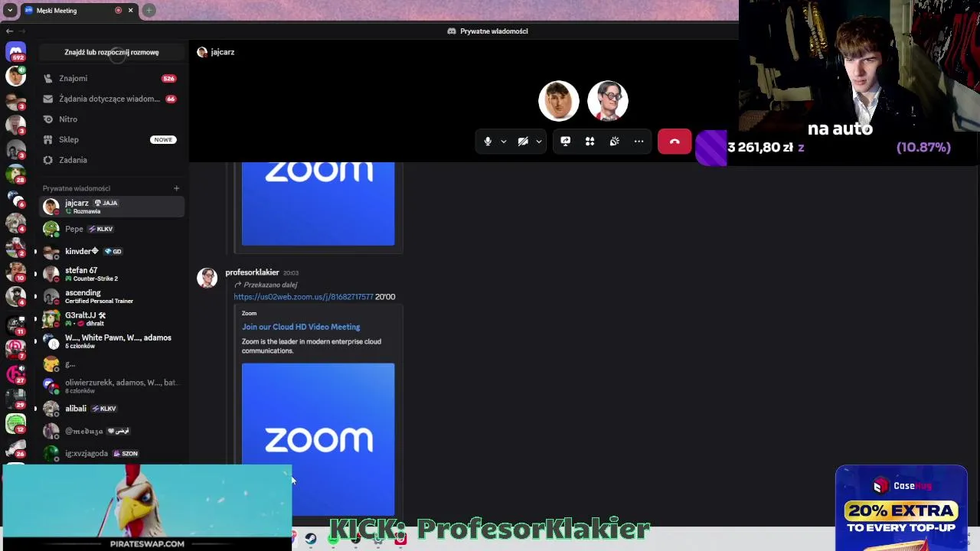Viewport: 980px width, 551px height.
Task: Open alibali conversation
Action: [x=112, y=409]
